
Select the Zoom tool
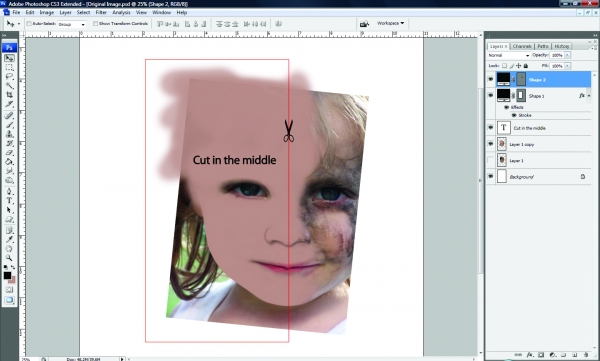[10, 258]
